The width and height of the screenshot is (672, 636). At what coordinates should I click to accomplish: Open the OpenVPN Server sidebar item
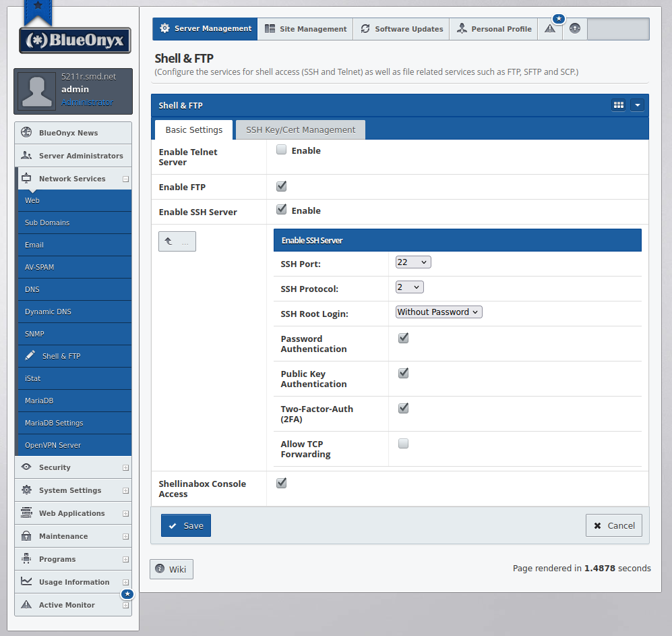pos(75,445)
